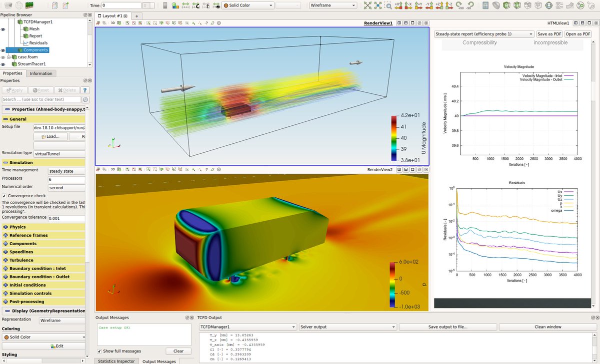Viewport: 600px width, 364px height.
Task: Click the Edit Color Map icon
Action: pyautogui.click(x=175, y=5)
